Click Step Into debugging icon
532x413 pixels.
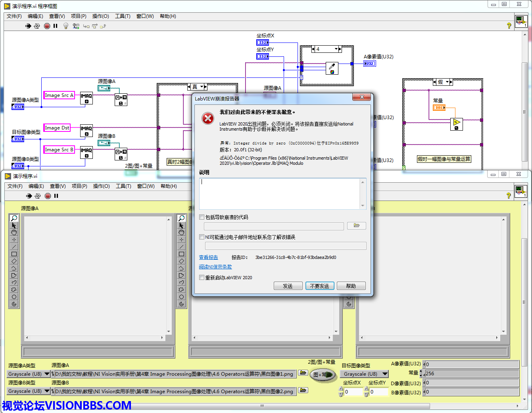[86, 26]
